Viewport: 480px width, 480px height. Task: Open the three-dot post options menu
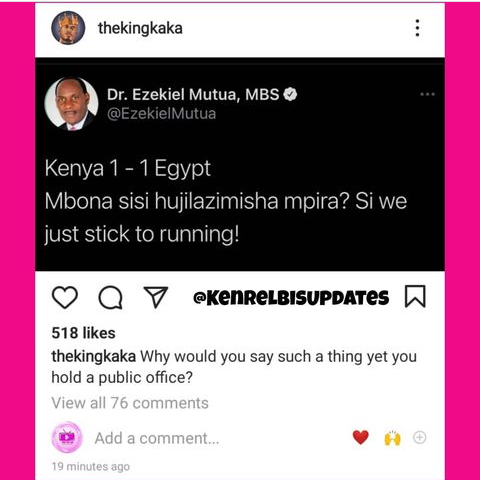pos(417,28)
